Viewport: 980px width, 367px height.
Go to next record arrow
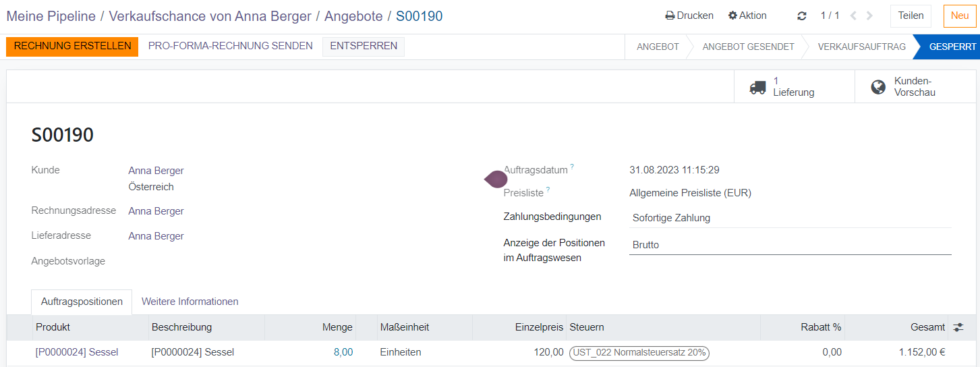(x=870, y=16)
